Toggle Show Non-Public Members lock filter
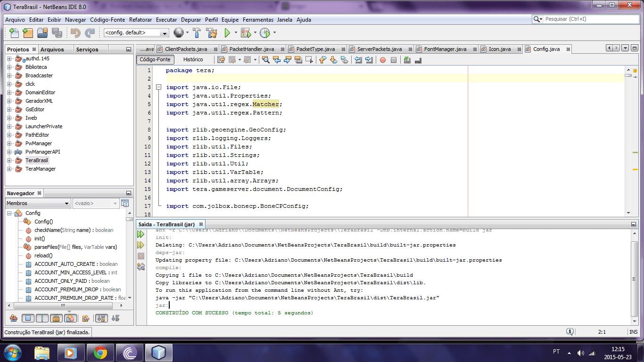 pyautogui.click(x=56, y=318)
